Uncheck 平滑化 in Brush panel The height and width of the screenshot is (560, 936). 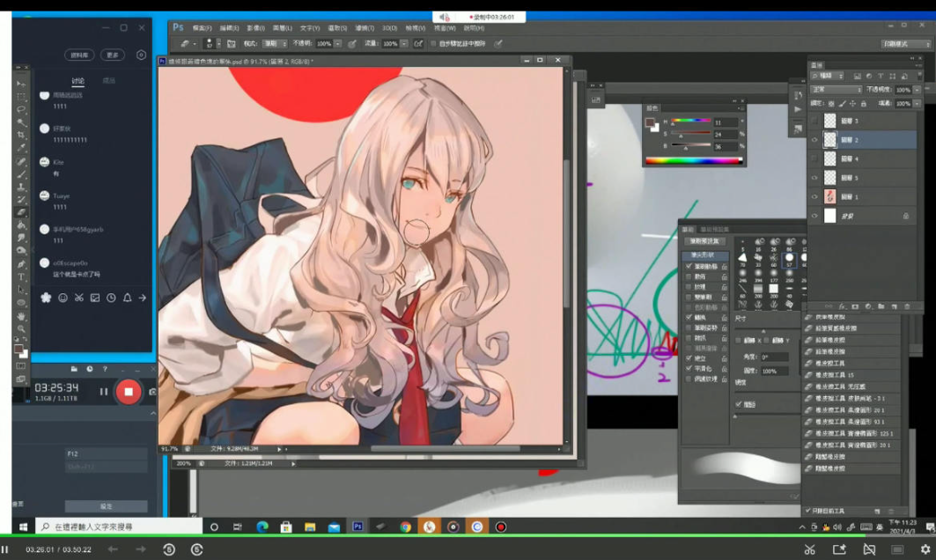pos(689,368)
